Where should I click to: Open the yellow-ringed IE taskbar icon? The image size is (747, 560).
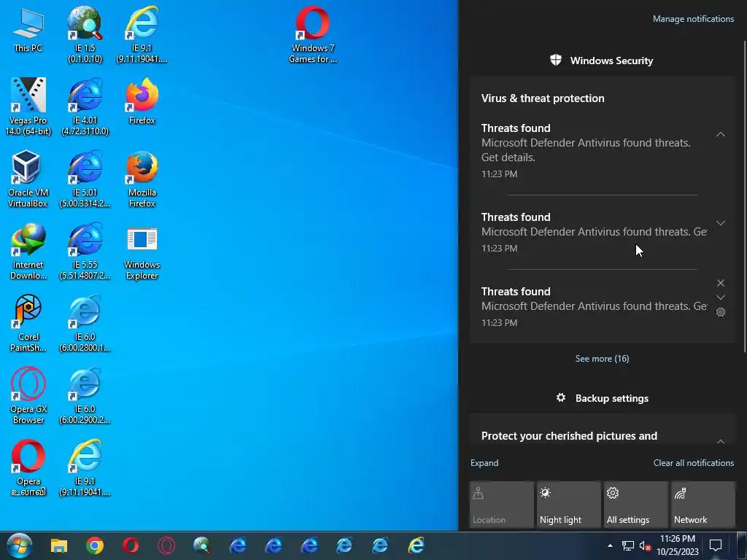pos(416,545)
